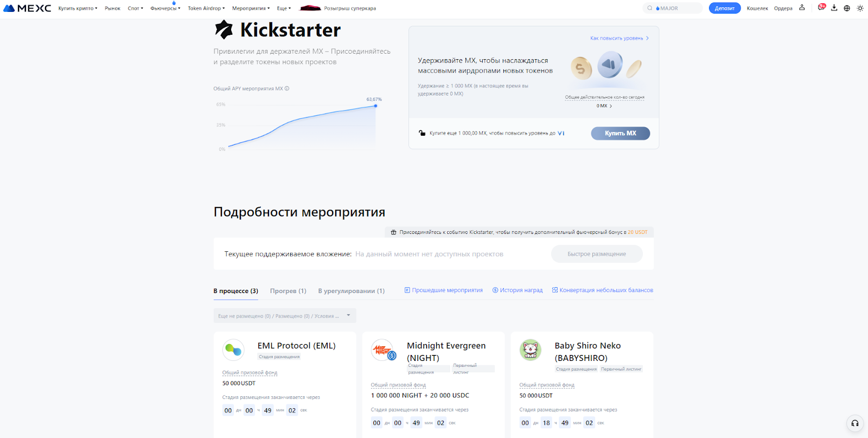Screen dimensions: 868x438
Task: Open the user profile icon
Action: pos(802,8)
